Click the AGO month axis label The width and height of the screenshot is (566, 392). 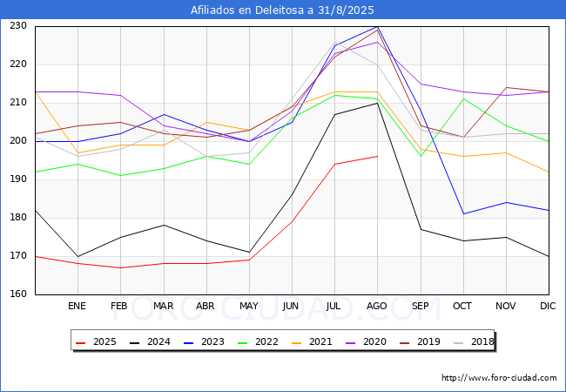[377, 306]
